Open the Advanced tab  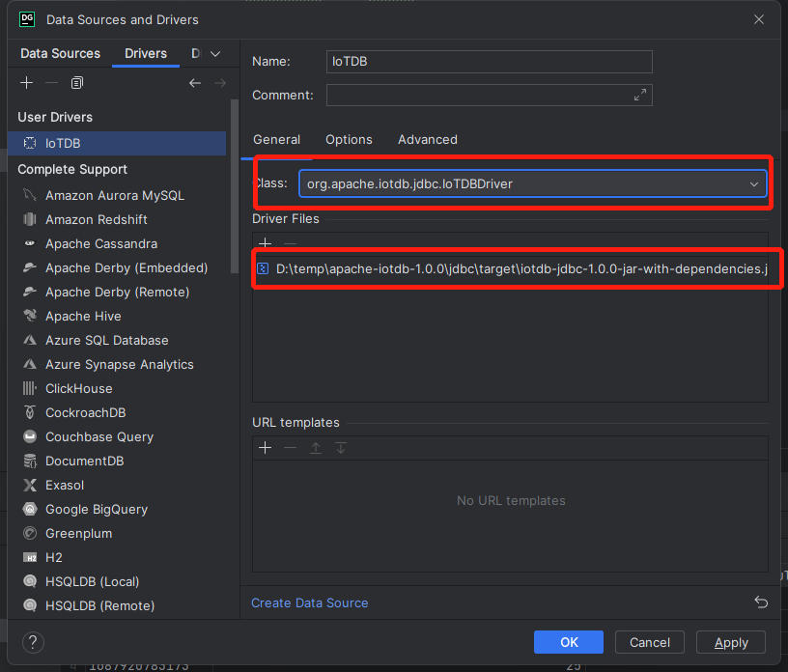(428, 140)
